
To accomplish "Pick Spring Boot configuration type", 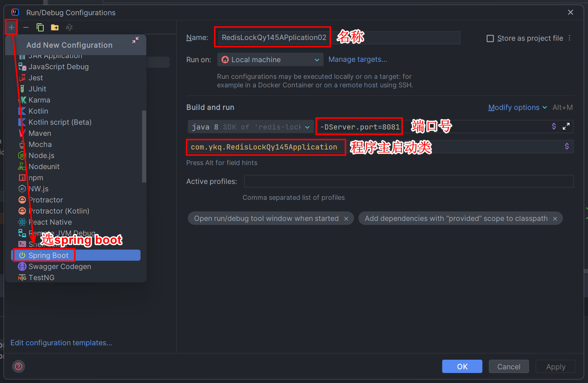I will pyautogui.click(x=76, y=255).
